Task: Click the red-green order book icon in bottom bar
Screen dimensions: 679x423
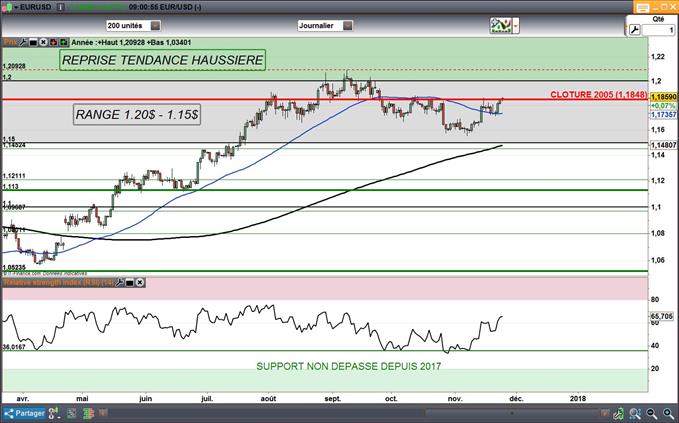Action: pyautogui.click(x=89, y=413)
